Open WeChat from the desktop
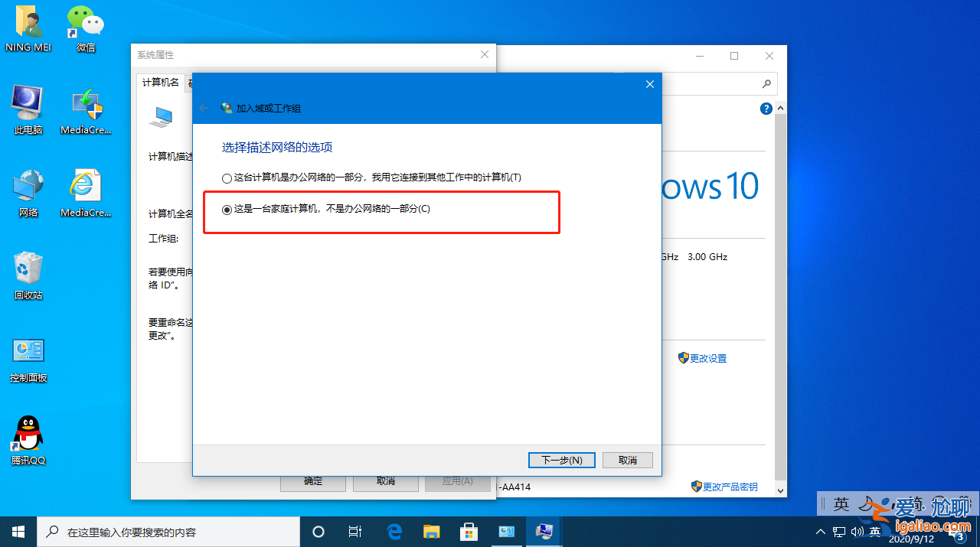This screenshot has height=547, width=980. pos(85,23)
